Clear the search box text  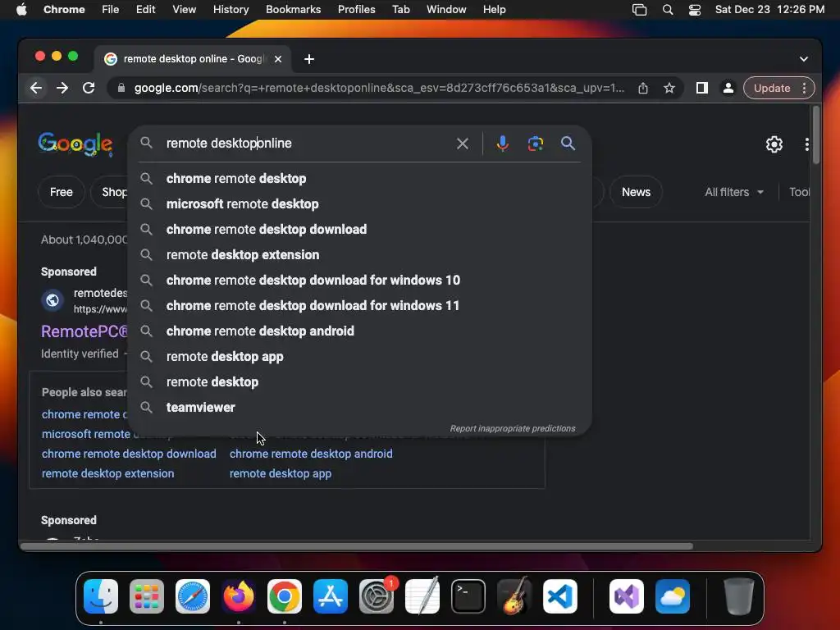463,144
